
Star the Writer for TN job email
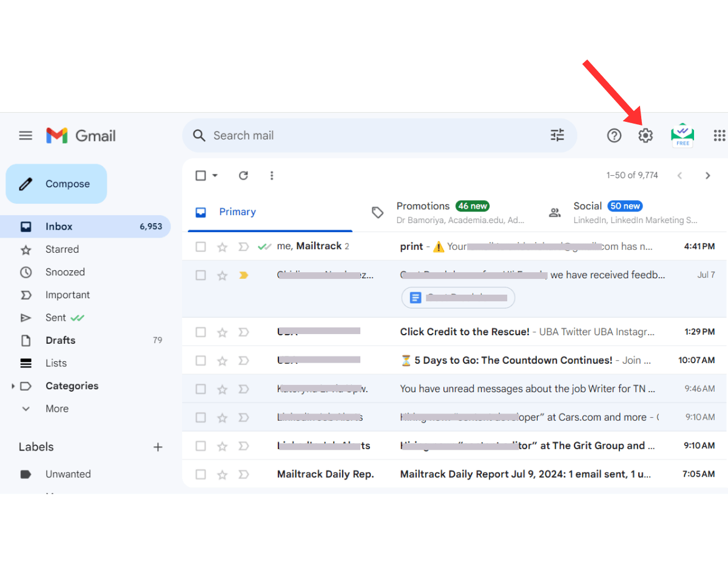pos(222,389)
